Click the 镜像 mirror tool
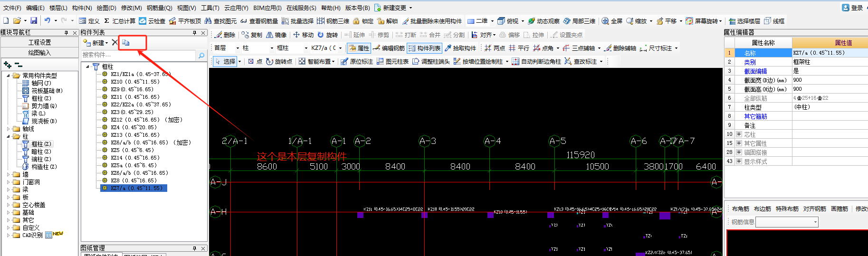The image size is (868, 256). tap(277, 35)
